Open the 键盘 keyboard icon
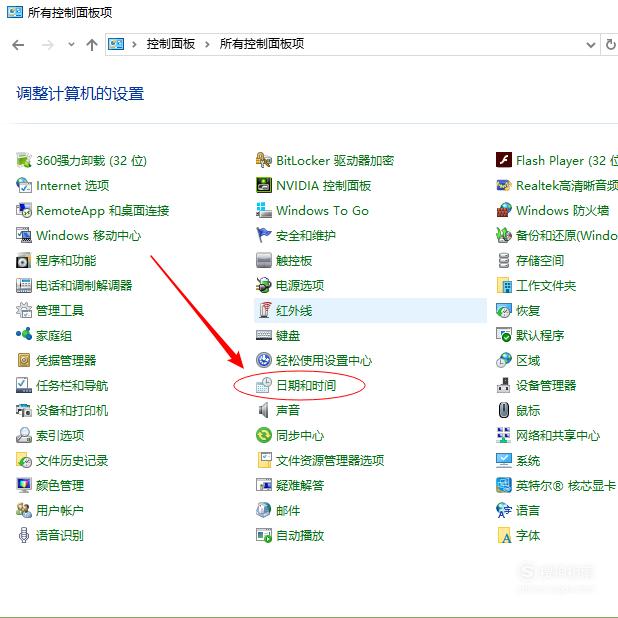This screenshot has width=618, height=618. tap(264, 335)
